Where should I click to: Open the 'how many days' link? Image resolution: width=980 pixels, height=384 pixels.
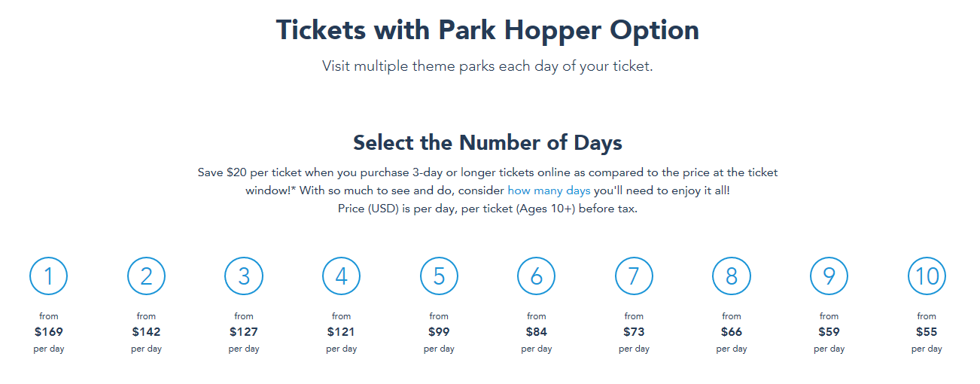click(549, 190)
